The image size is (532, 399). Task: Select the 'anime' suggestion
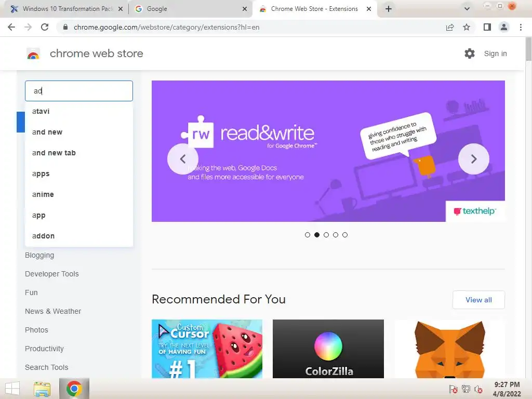79,194
